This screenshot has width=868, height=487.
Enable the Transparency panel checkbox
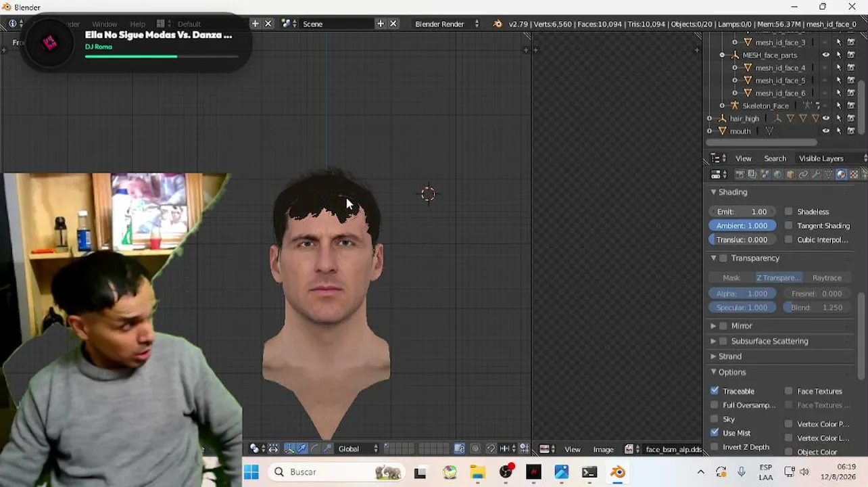(723, 258)
